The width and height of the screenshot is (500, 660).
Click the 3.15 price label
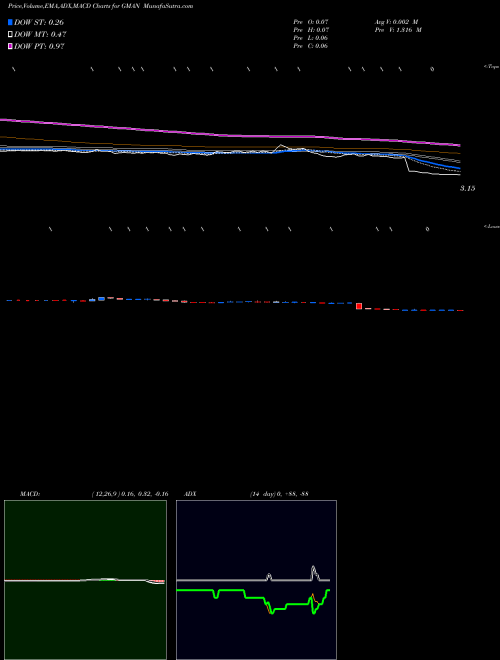tap(467, 189)
